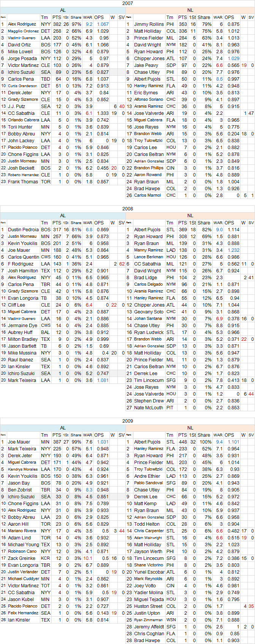Select Jake Peavy's name
The width and height of the screenshot is (255, 644).
(146, 65)
